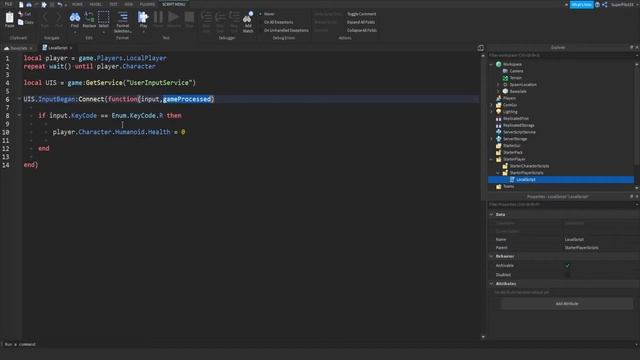This screenshot has width=640, height=360.
Task: Collapse the Workspace tree node
Action: pos(491,64)
